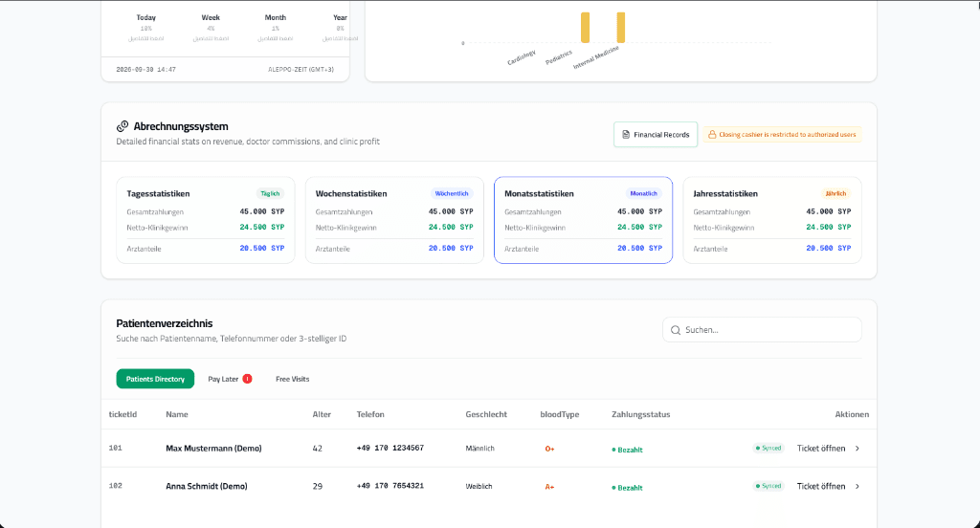The width and height of the screenshot is (980, 528).
Task: Focus the Suchen search field
Action: (x=762, y=330)
